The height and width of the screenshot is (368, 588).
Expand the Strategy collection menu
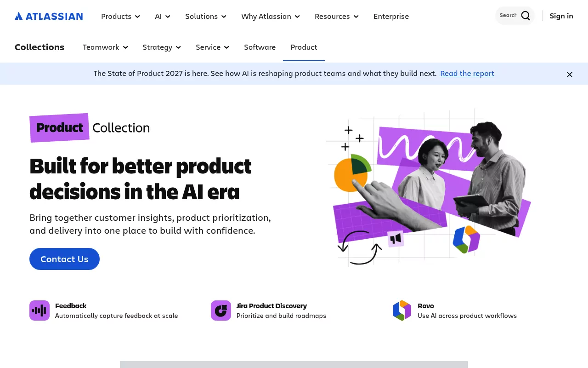(x=162, y=47)
